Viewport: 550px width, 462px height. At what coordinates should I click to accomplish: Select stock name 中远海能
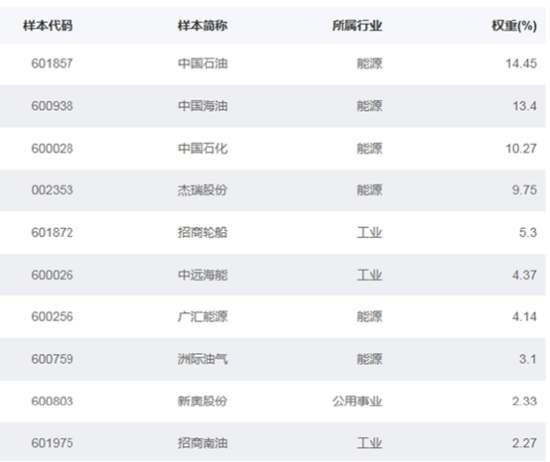[x=202, y=275]
